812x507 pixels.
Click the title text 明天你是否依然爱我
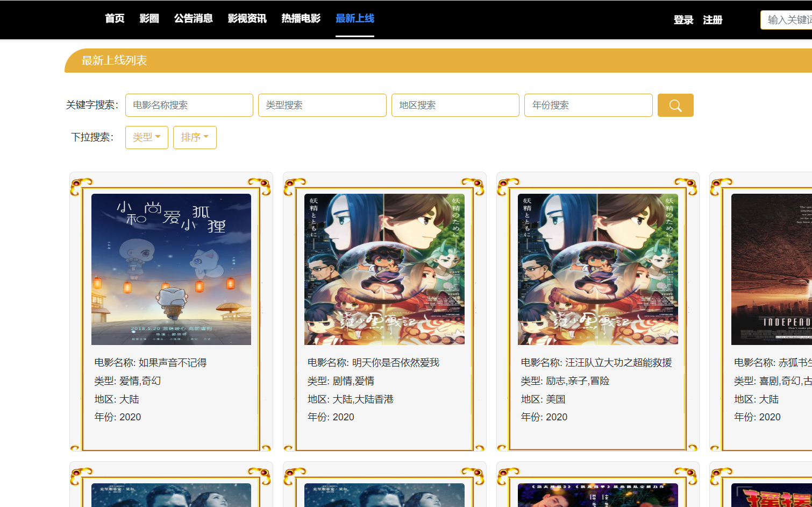pyautogui.click(x=396, y=363)
